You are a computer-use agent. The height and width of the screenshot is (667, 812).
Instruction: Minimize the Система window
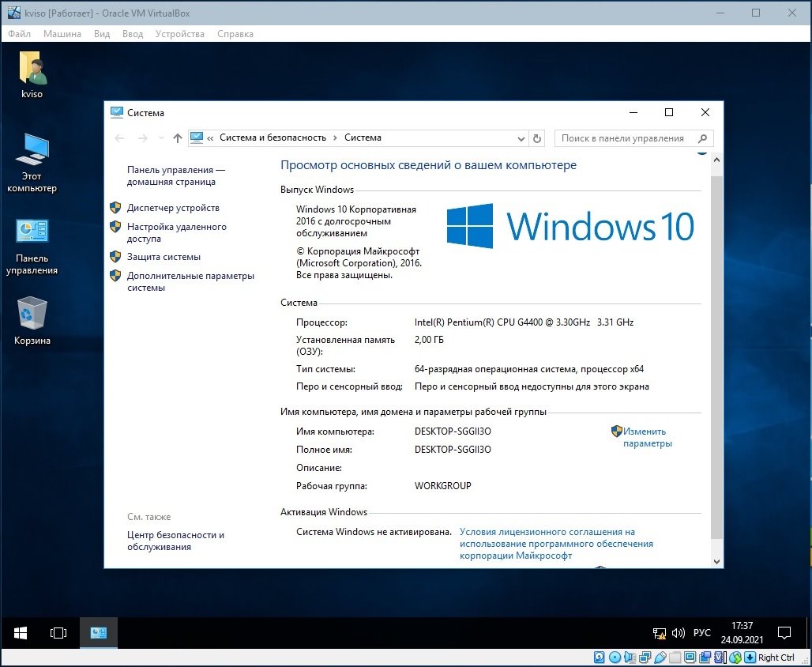click(x=633, y=112)
